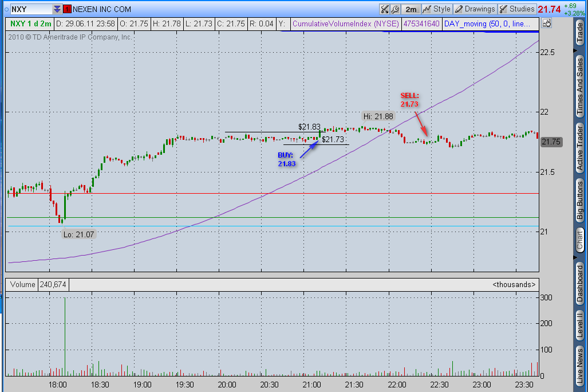Open chart settings wrench icon

pyautogui.click(x=395, y=9)
